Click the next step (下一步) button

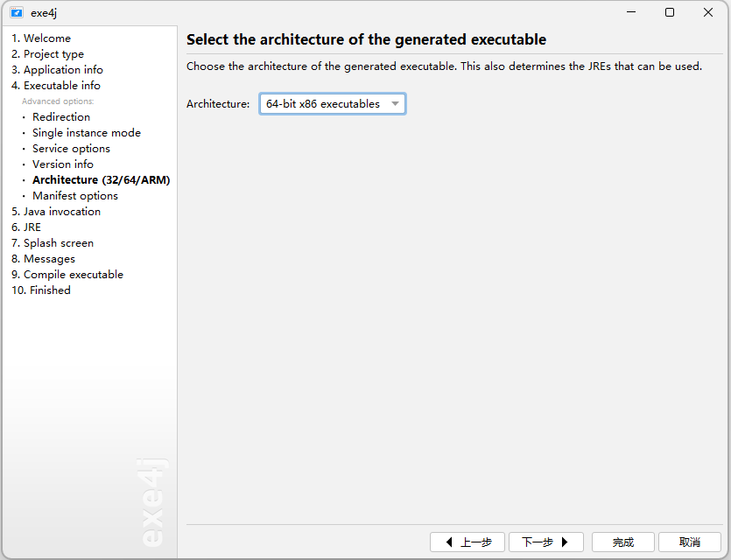545,542
